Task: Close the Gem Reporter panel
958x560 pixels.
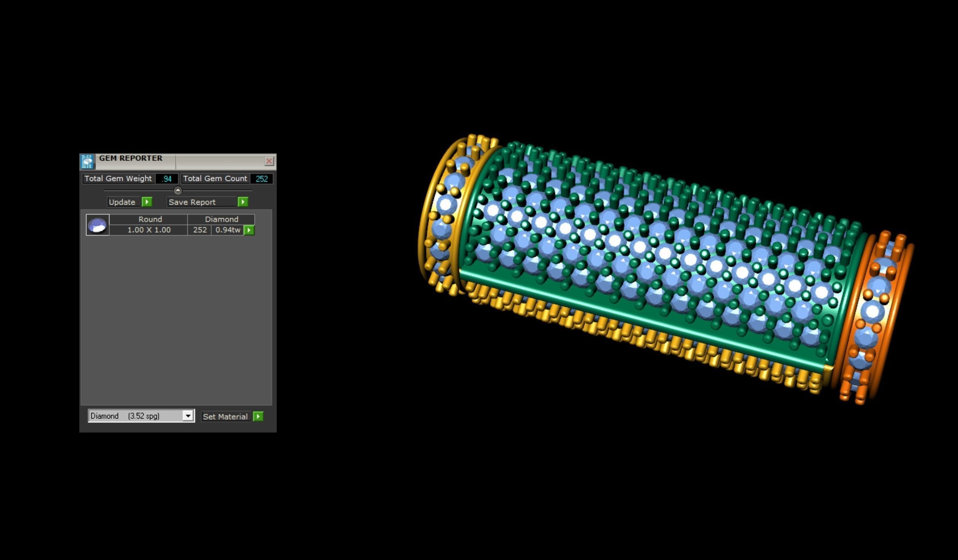Action: coord(269,161)
